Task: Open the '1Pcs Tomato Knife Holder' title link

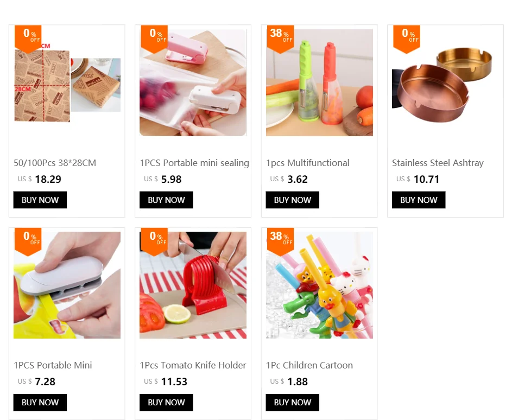Action: pyautogui.click(x=193, y=365)
